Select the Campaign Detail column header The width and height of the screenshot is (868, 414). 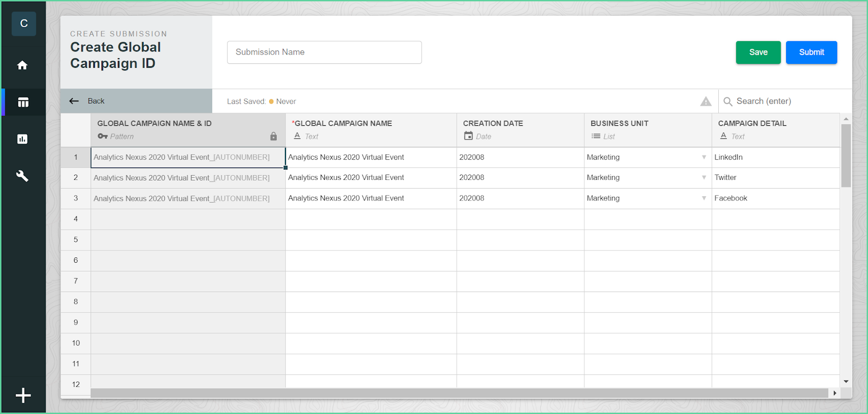(776, 130)
